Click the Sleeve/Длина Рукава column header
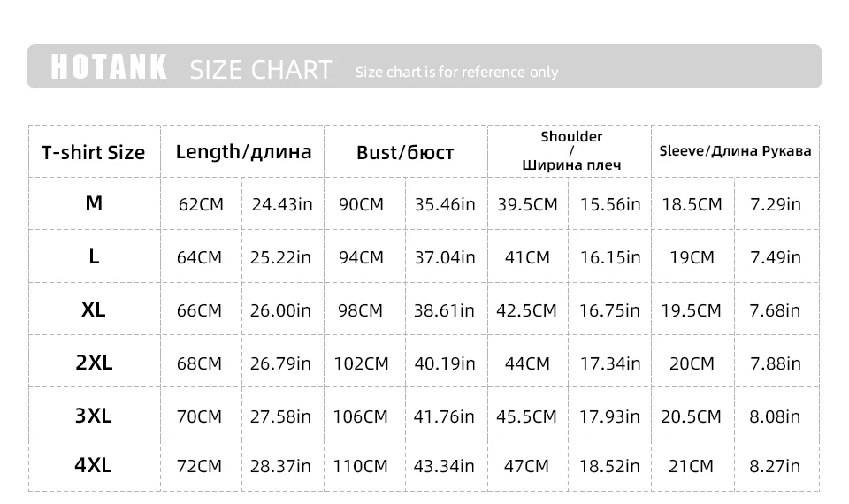849x504 pixels. [x=735, y=150]
